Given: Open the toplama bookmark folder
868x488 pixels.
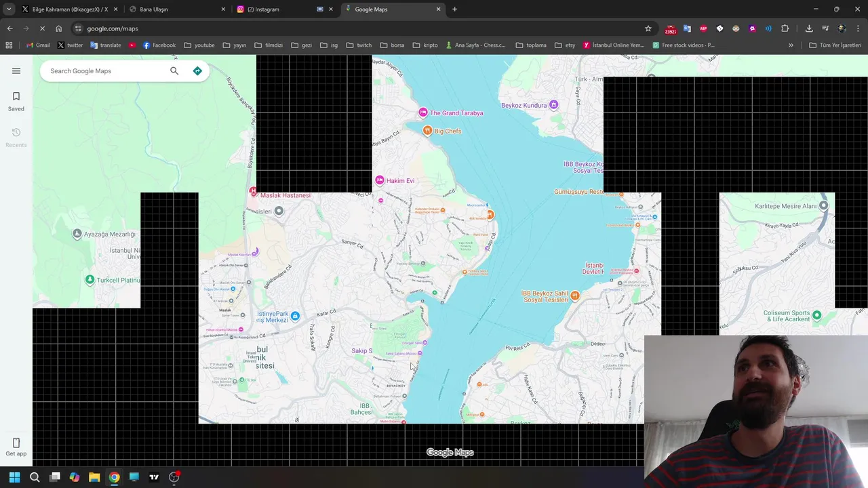Looking at the screenshot, I should [531, 45].
